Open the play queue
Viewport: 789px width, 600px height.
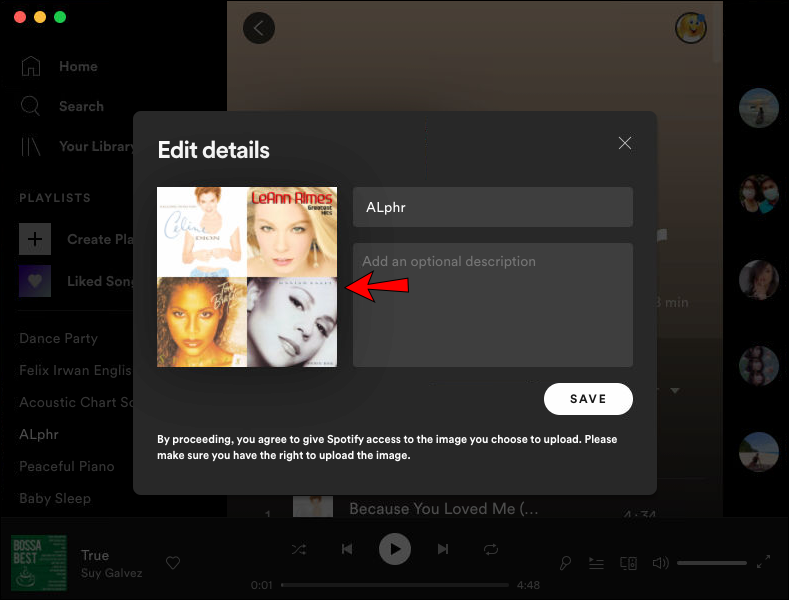596,563
